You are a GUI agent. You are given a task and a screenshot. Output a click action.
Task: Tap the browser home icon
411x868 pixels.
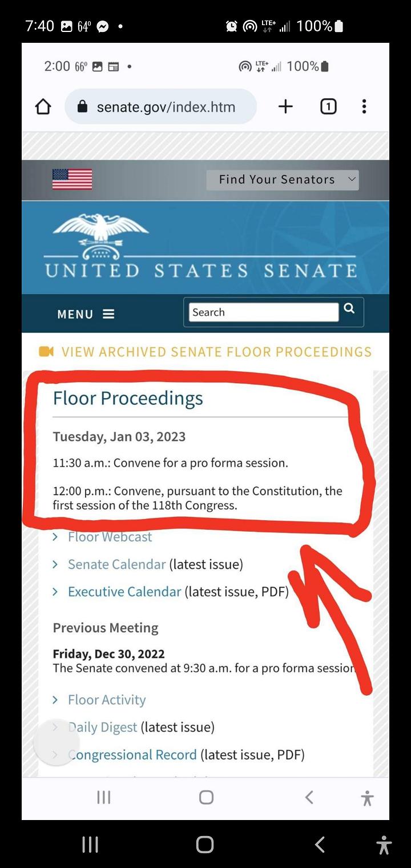point(43,107)
